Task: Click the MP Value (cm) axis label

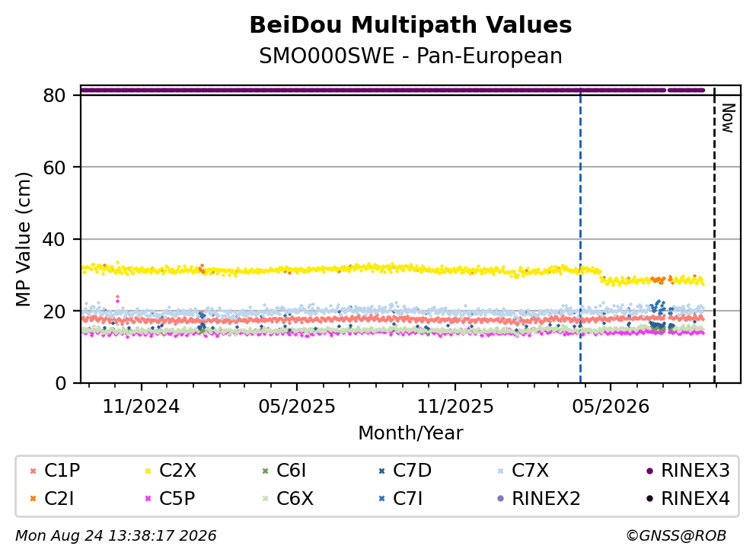Action: pos(23,239)
